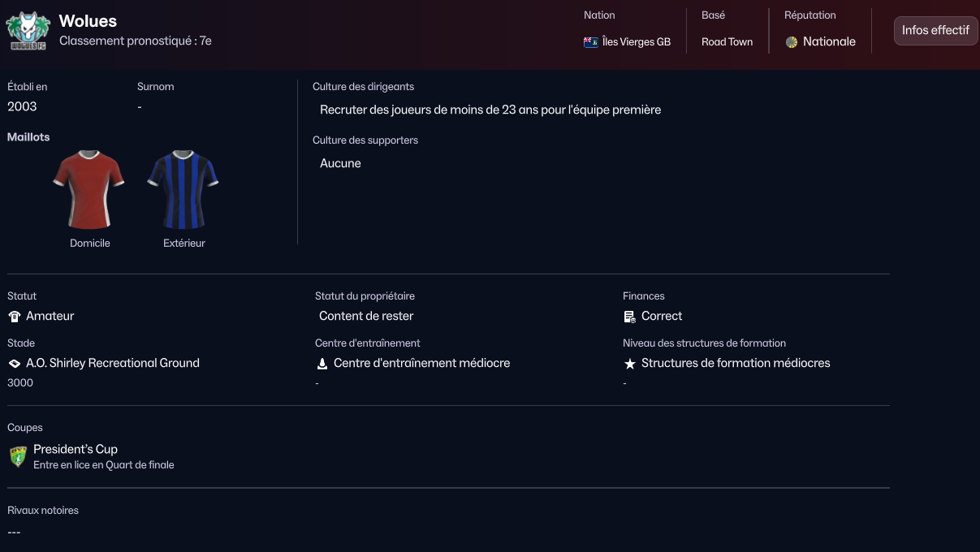Open the Infos effectif button
This screenshot has width=980, height=552.
[x=935, y=31]
